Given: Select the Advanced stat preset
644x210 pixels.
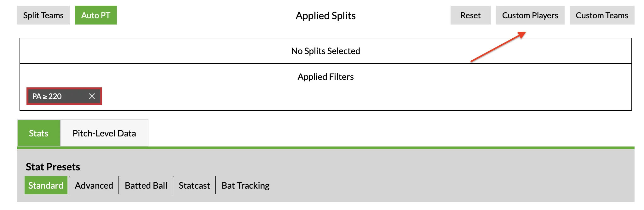Looking at the screenshot, I should pos(94,185).
